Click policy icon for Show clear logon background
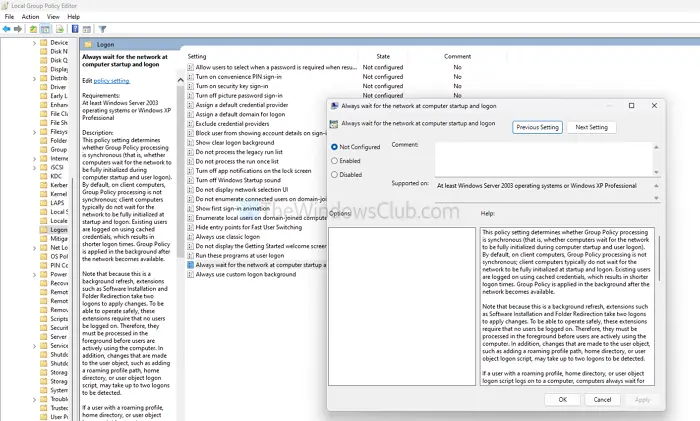This screenshot has height=421, width=700. click(x=191, y=142)
